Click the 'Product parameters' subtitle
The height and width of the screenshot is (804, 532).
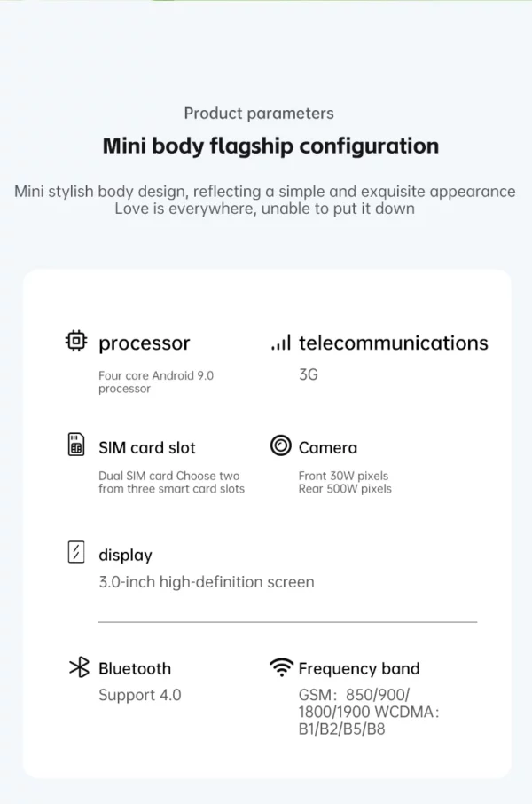click(x=259, y=114)
